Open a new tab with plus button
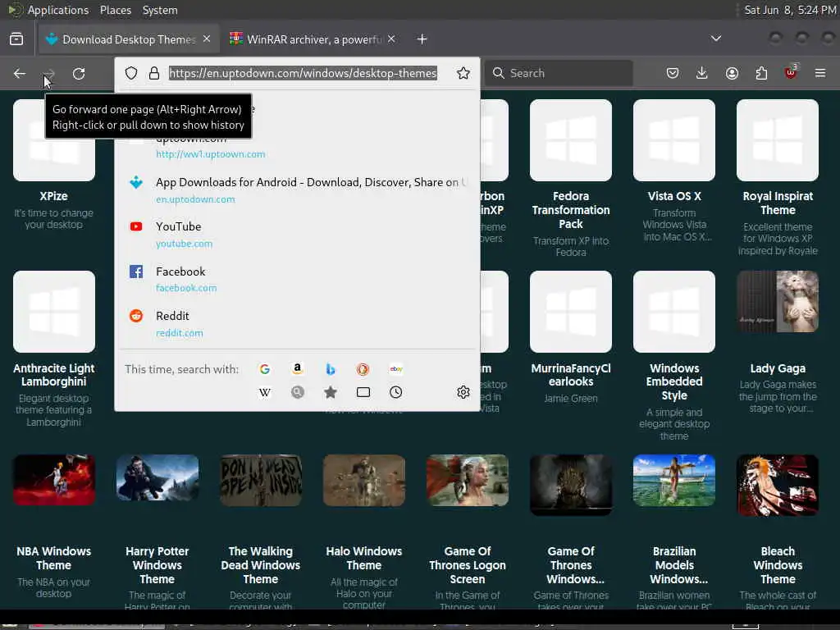This screenshot has height=630, width=840. click(422, 39)
